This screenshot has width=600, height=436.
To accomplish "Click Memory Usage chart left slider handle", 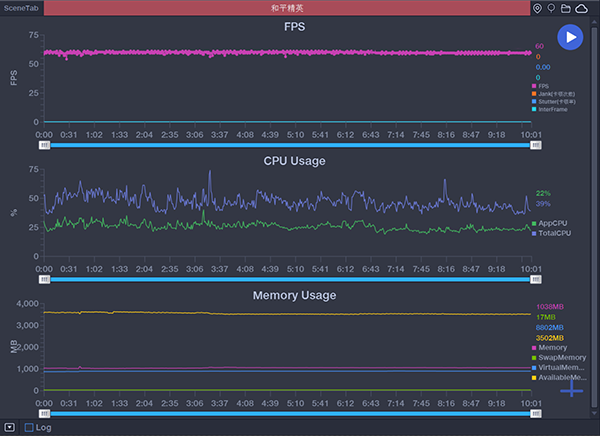I will [44, 412].
